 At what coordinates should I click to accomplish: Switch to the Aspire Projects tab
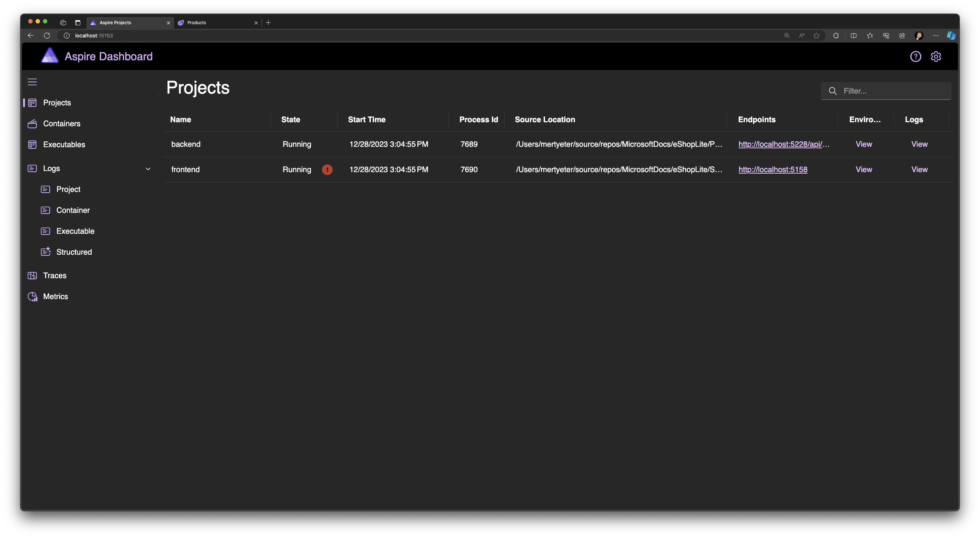point(130,22)
